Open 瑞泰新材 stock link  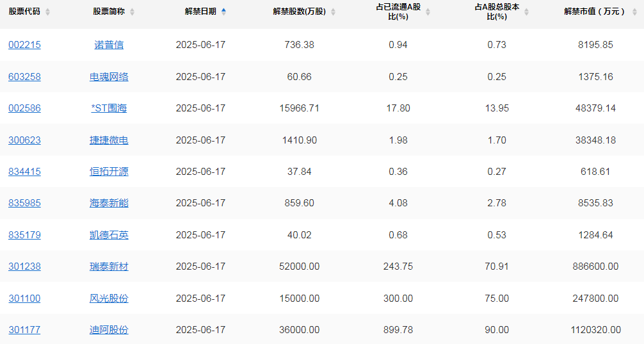tap(109, 266)
